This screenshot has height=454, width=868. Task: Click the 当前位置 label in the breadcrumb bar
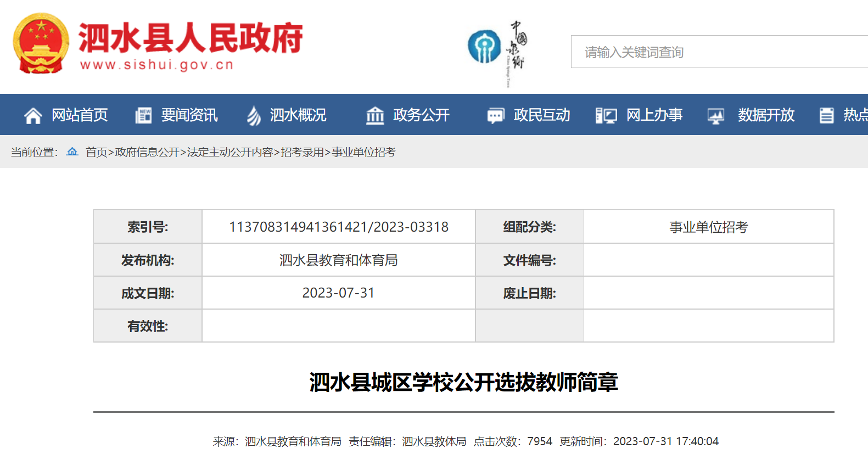click(x=35, y=152)
